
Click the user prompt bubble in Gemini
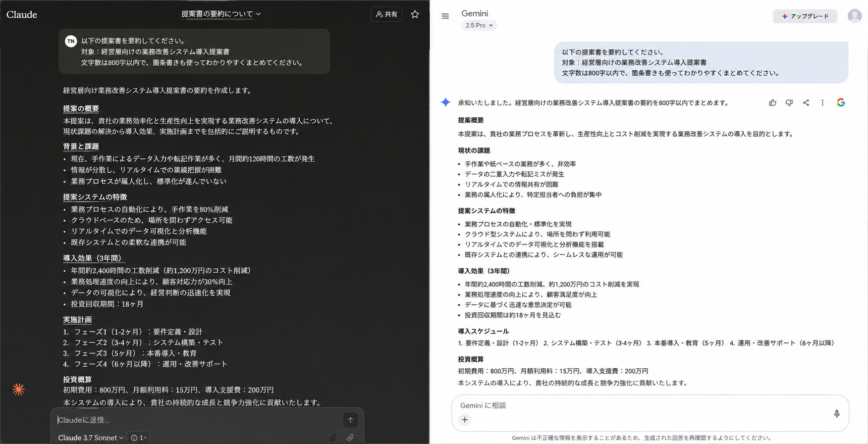point(701,62)
